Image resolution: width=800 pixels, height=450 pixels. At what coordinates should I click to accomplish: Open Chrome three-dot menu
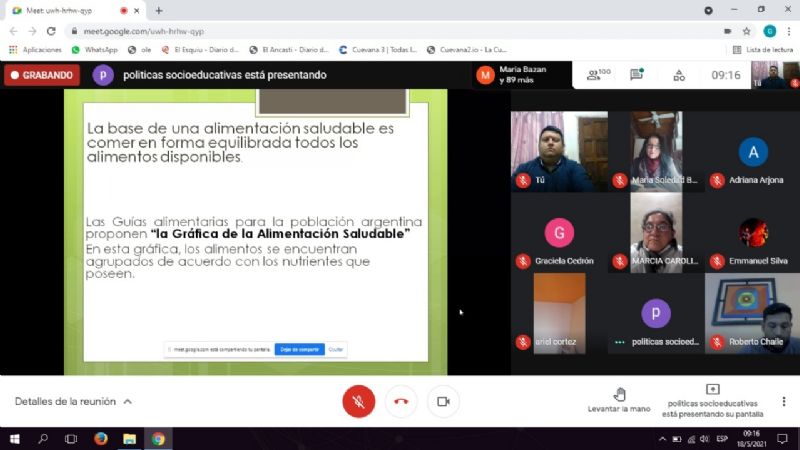(x=789, y=31)
